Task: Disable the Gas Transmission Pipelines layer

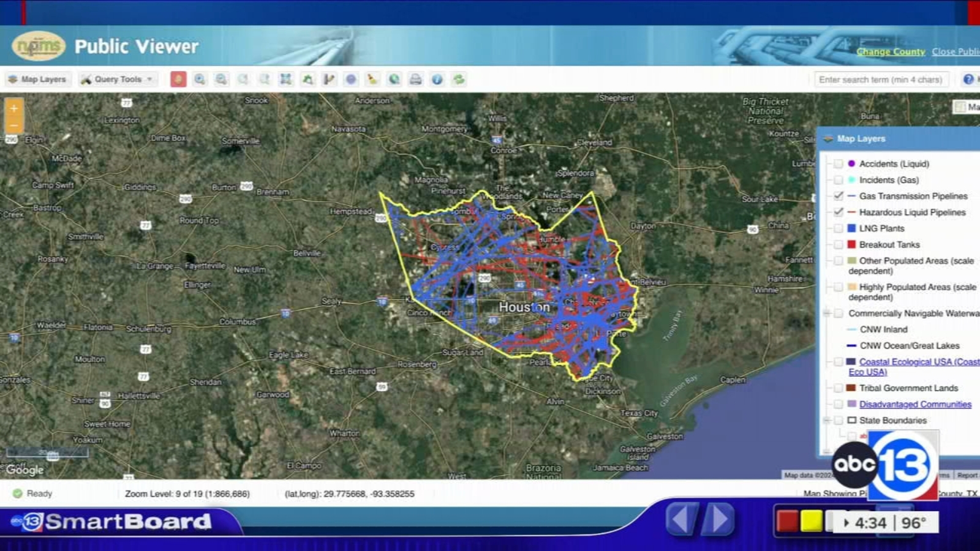Action: click(837, 197)
